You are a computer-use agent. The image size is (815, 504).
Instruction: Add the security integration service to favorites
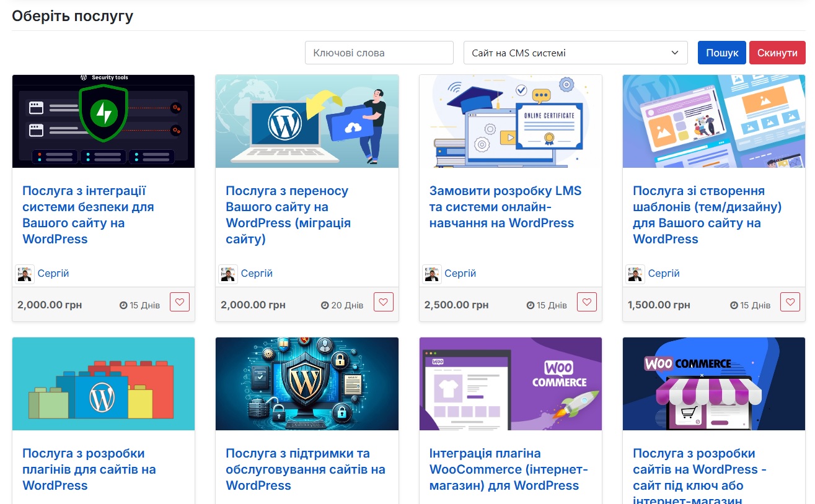(179, 302)
